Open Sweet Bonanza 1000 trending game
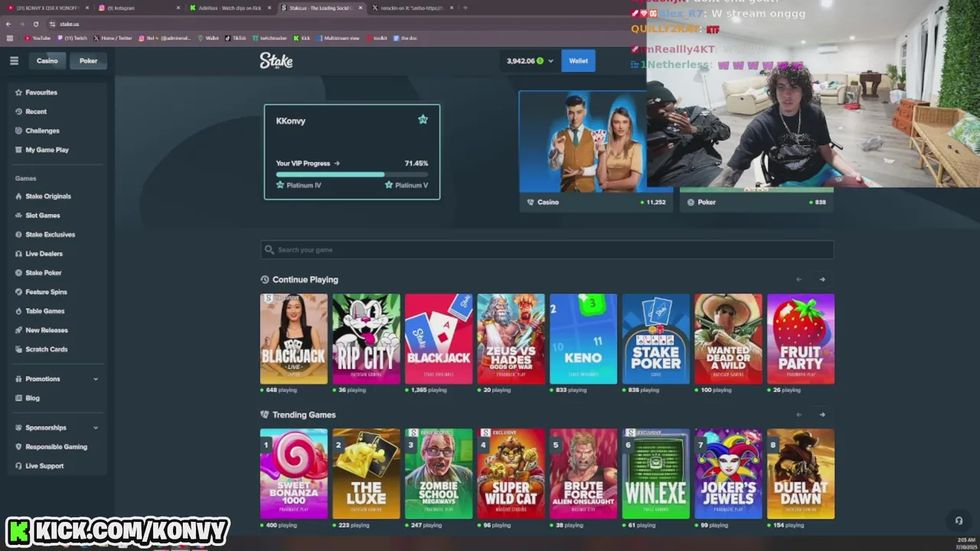 tap(294, 474)
